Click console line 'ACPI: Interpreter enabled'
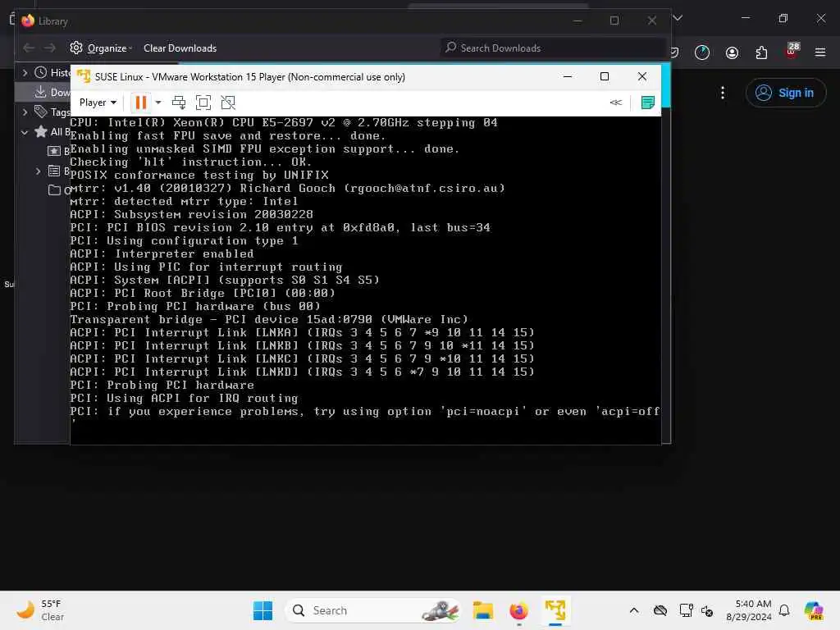 162,254
